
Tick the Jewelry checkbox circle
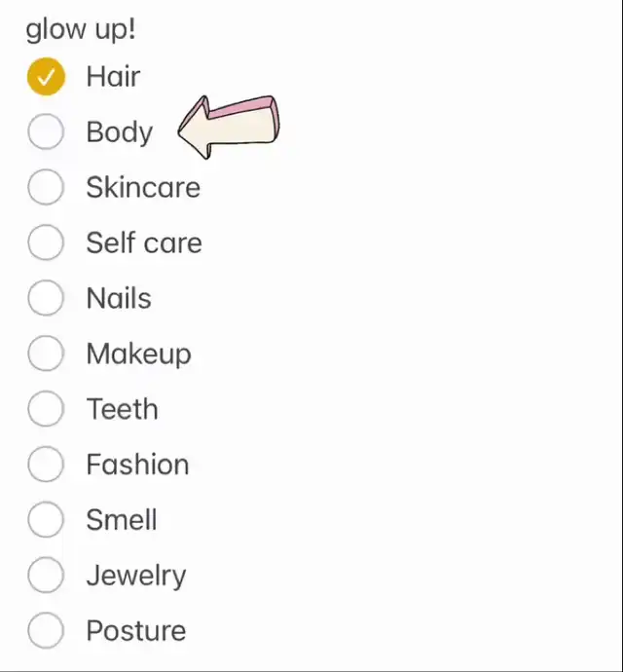[x=46, y=575]
